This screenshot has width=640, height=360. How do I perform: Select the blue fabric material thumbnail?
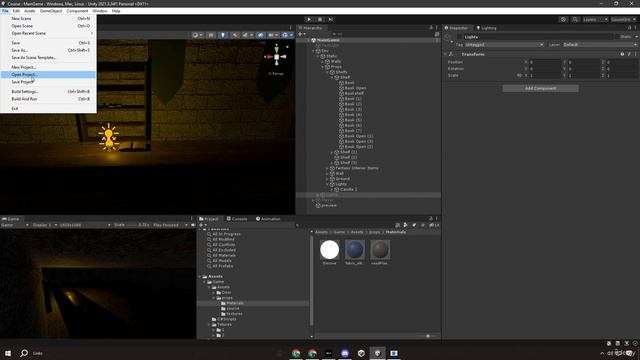point(354,250)
